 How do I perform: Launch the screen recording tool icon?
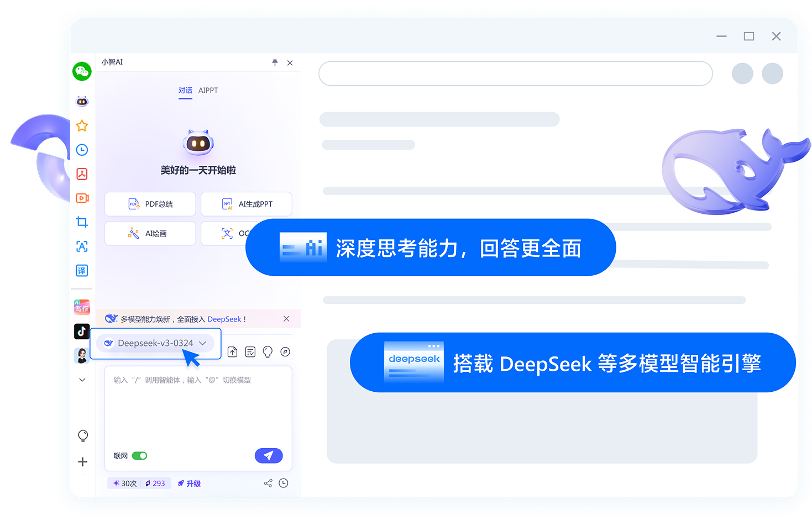(81, 198)
